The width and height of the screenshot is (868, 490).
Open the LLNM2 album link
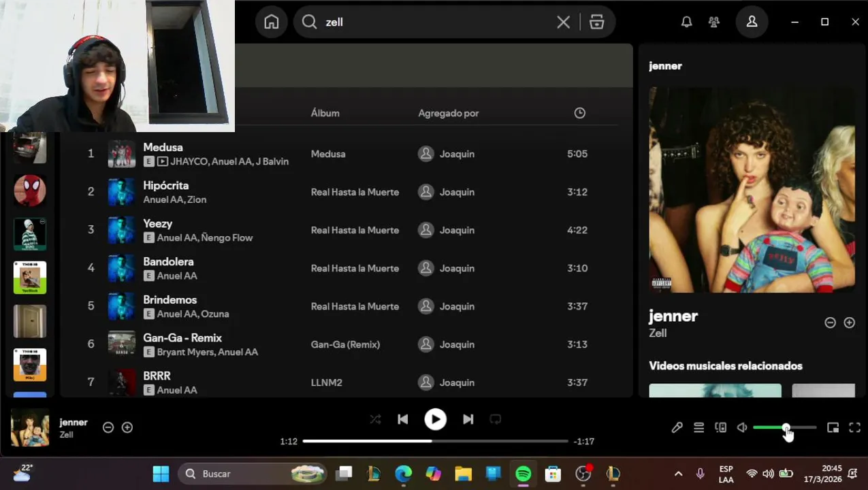pyautogui.click(x=326, y=382)
